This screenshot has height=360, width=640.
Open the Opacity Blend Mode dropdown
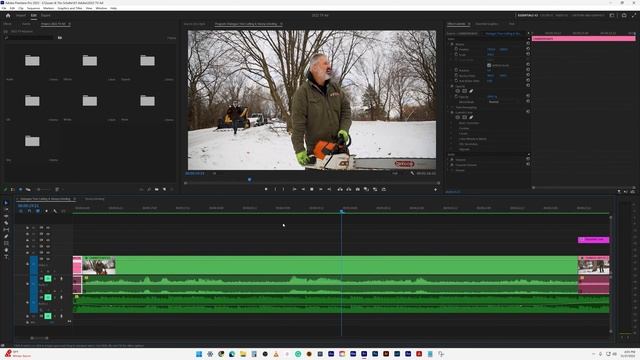click(x=495, y=102)
